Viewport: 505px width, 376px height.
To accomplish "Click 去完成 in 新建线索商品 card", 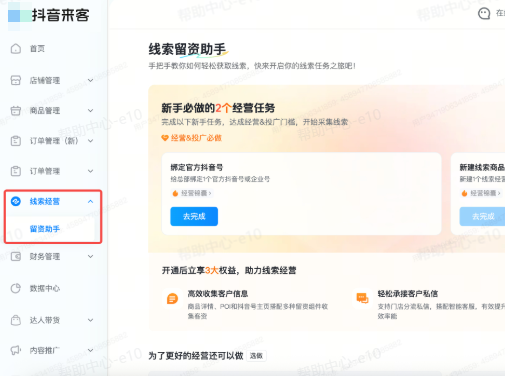I will [x=482, y=216].
